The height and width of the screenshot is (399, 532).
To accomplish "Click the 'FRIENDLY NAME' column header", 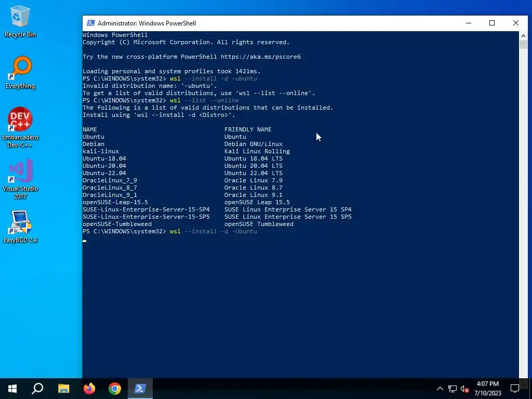I will [x=248, y=129].
